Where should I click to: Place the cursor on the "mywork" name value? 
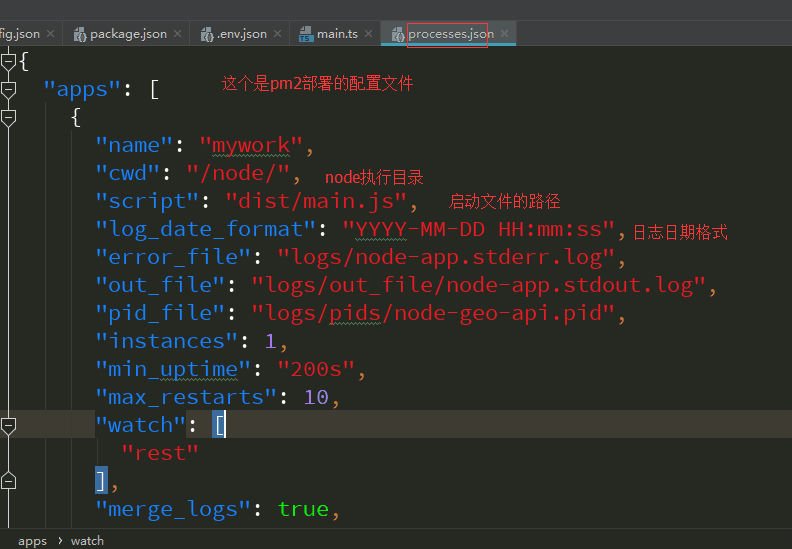pos(250,146)
